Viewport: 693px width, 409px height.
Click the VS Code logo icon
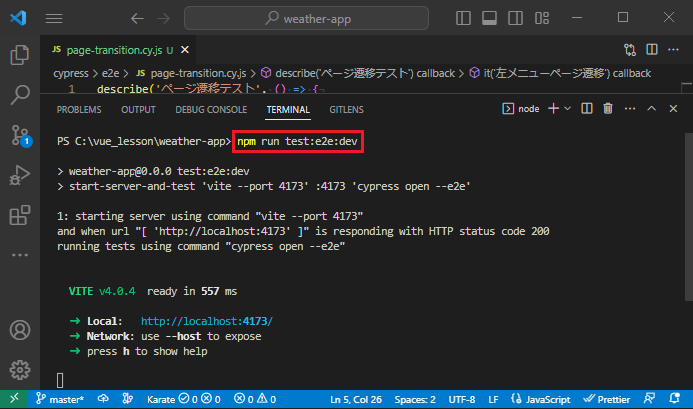click(18, 18)
